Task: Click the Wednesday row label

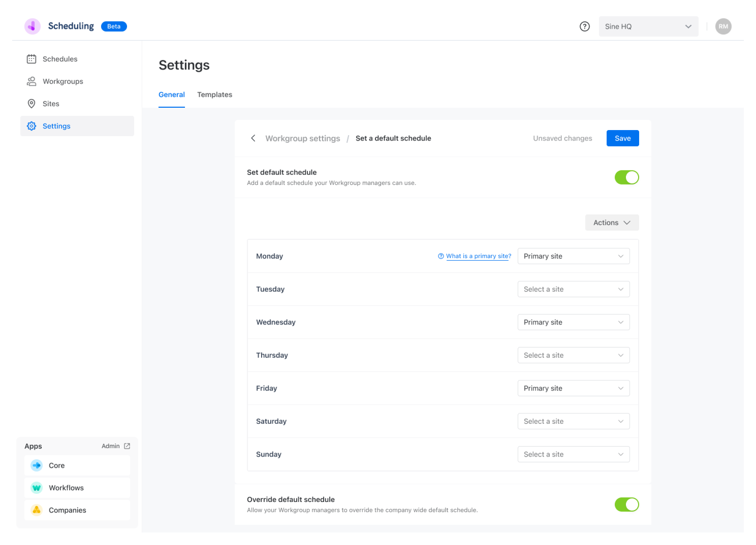Action: point(276,322)
